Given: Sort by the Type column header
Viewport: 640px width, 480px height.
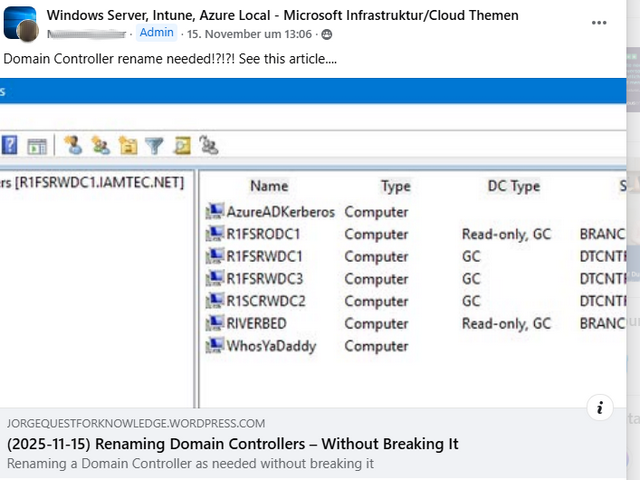Looking at the screenshot, I should [396, 186].
